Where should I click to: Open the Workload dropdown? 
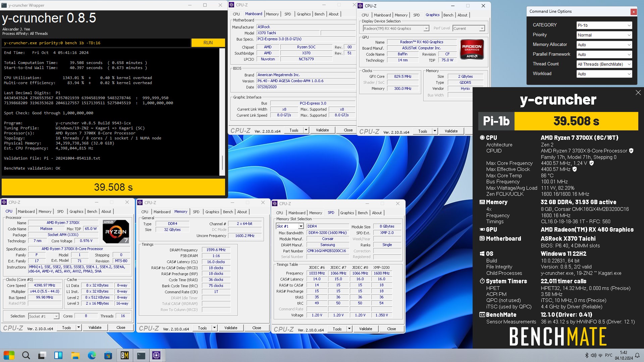pos(604,74)
